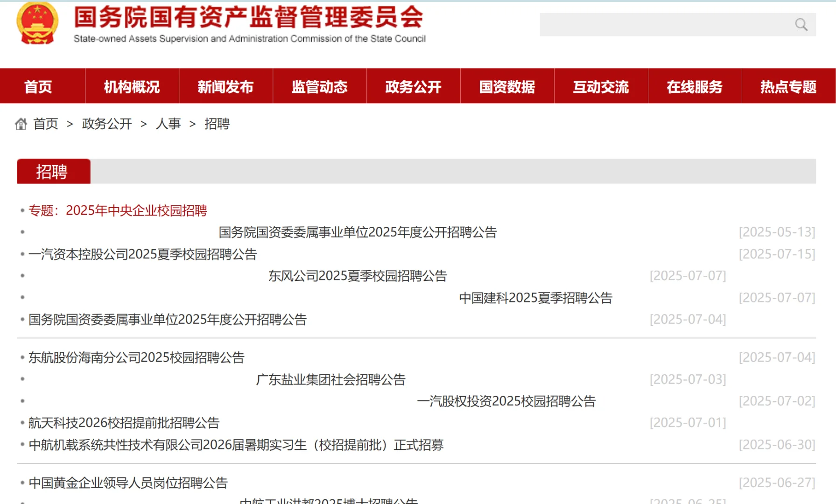Click the search magnifier icon
Screen dimensions: 836x504
pos(801,25)
